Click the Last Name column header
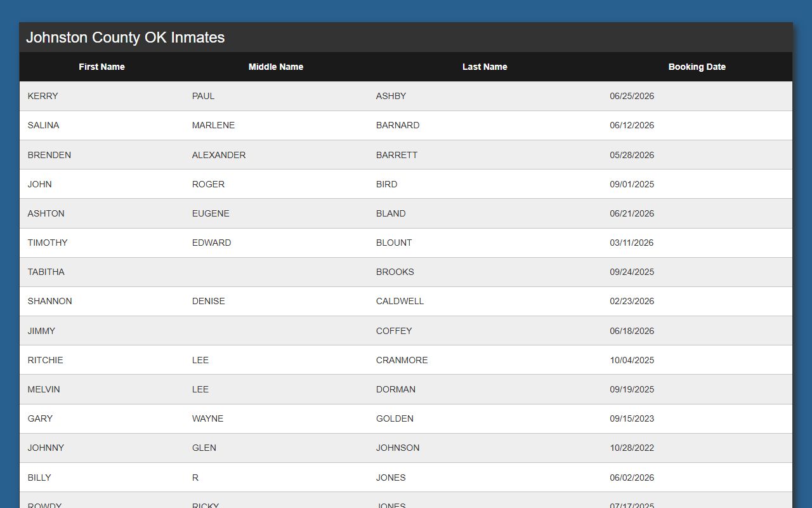Viewport: 812px width, 508px height. 485,67
